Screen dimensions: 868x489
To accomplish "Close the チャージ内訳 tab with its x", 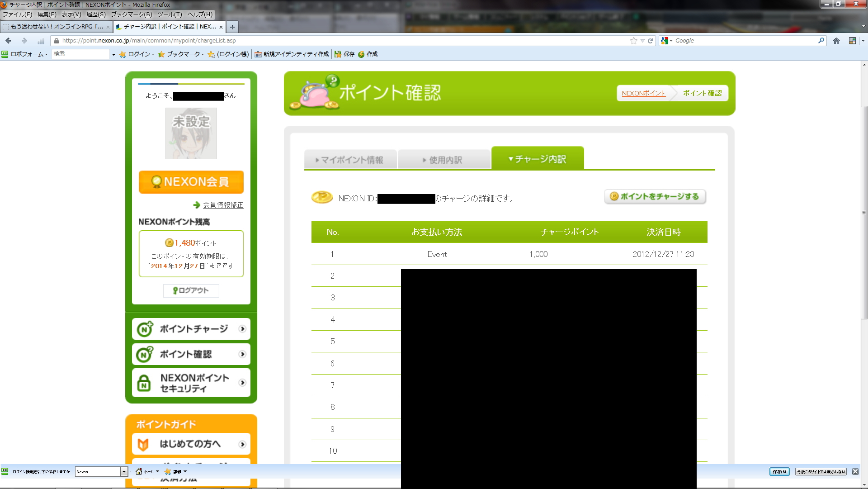I will [221, 27].
